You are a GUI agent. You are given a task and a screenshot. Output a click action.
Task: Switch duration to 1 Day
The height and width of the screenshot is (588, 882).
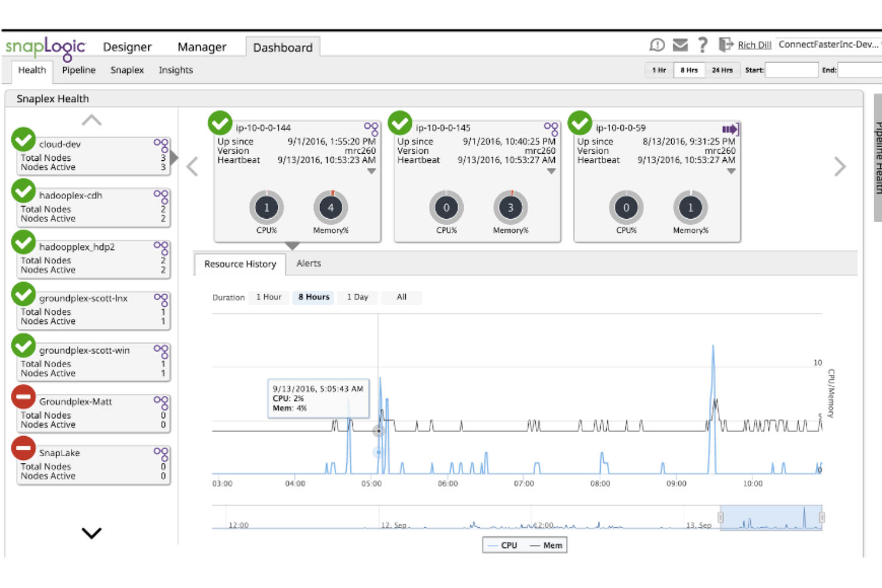point(357,297)
